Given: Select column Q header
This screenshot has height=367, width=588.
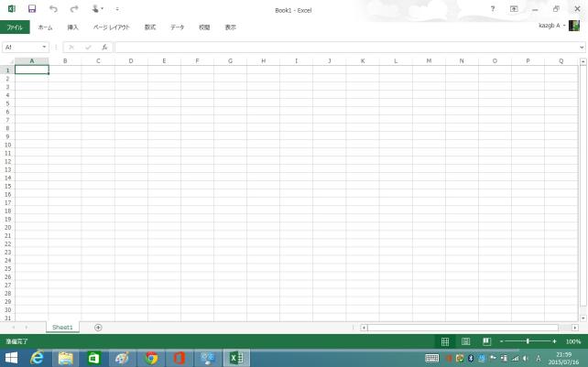Looking at the screenshot, I should [x=561, y=60].
